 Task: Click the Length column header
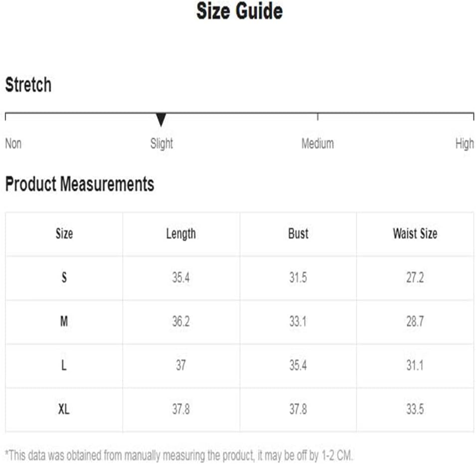pyautogui.click(x=181, y=234)
